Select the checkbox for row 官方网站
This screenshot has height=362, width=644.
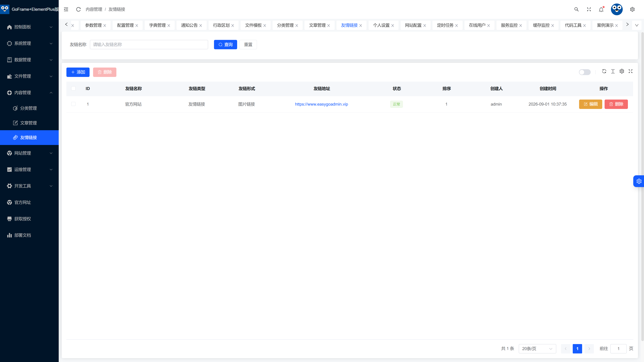coord(73,104)
